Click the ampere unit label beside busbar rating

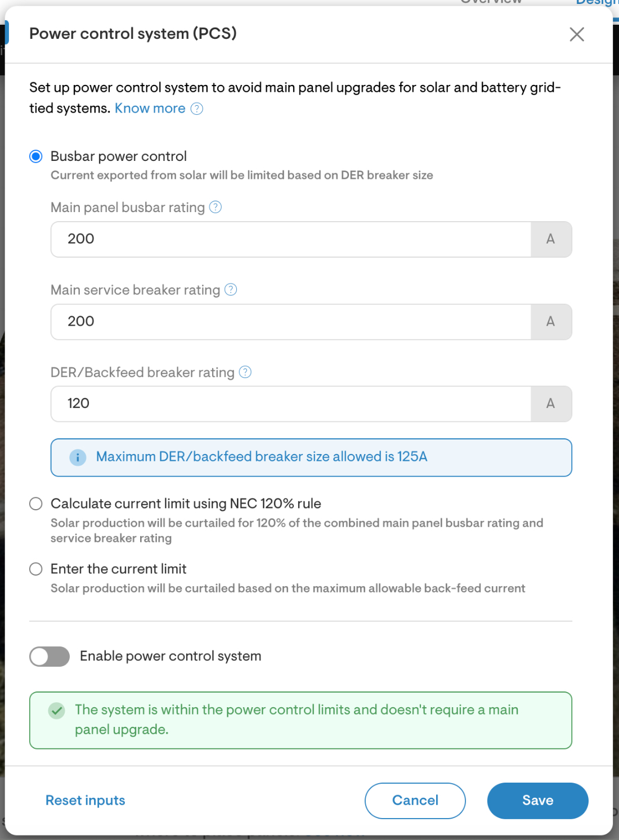[x=551, y=239]
